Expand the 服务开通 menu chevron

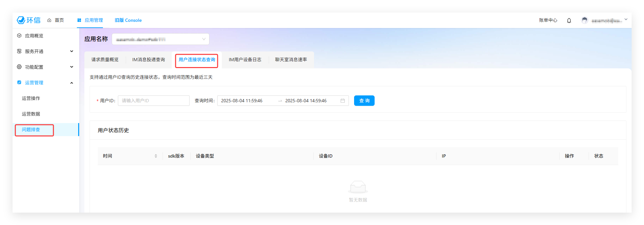click(x=72, y=51)
